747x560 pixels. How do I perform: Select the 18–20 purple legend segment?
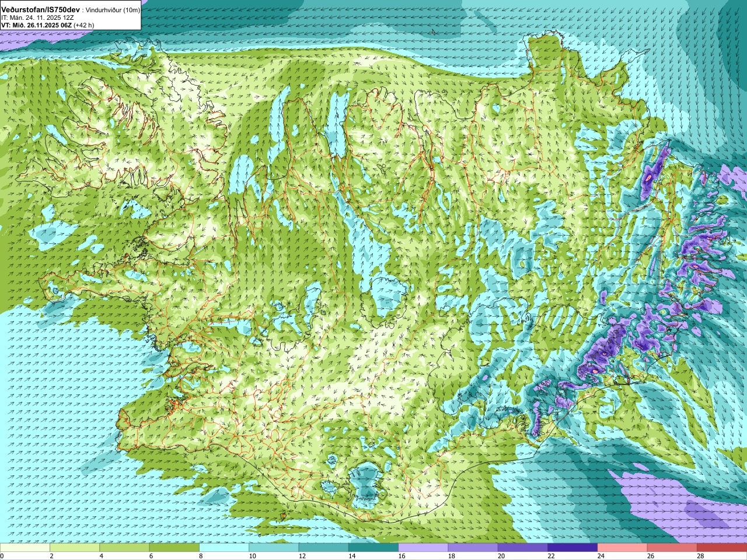coord(473,548)
